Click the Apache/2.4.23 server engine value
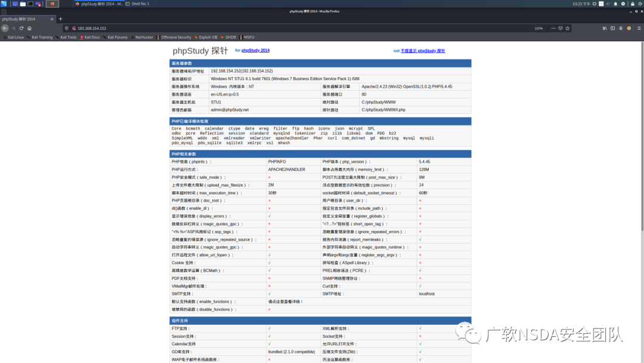Viewport: 644px width, 363px height. pyautogui.click(x=407, y=87)
